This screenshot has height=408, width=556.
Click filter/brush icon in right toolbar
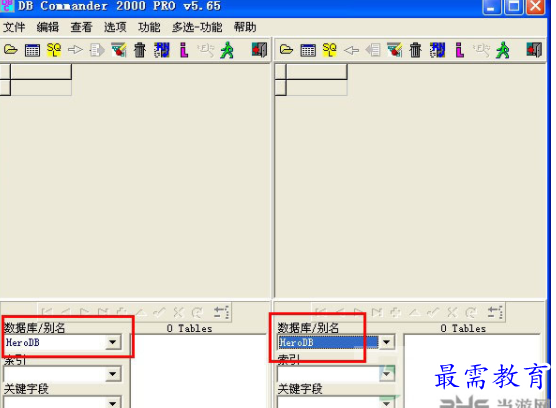click(x=394, y=50)
